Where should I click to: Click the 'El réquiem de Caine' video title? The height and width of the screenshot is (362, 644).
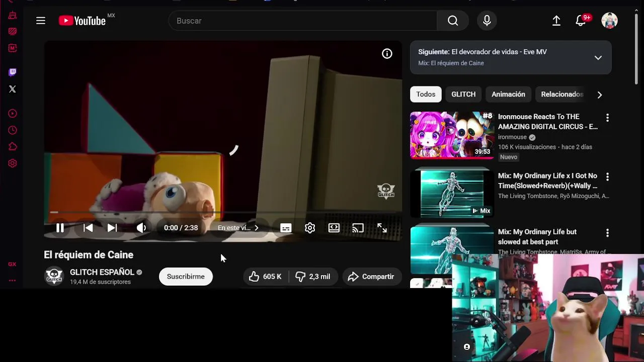89,255
